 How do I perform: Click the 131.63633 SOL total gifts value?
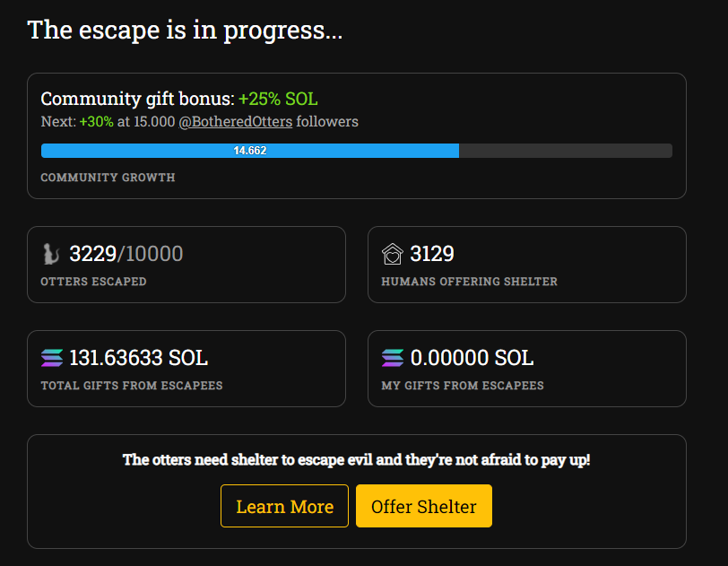(138, 358)
